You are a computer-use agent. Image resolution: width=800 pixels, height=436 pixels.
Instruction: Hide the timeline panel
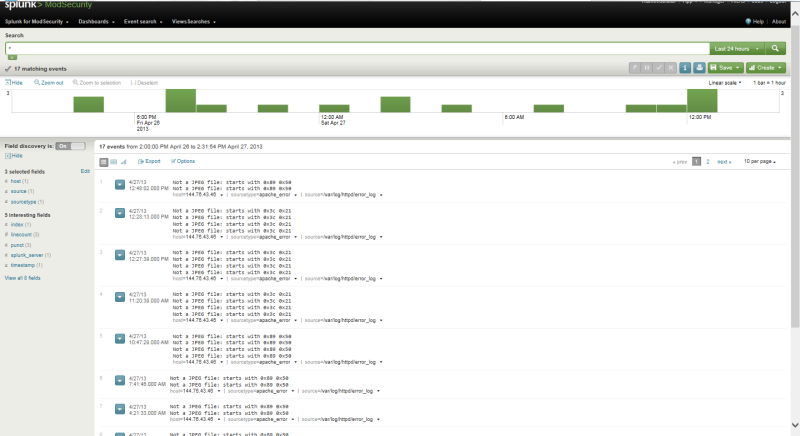tap(14, 83)
